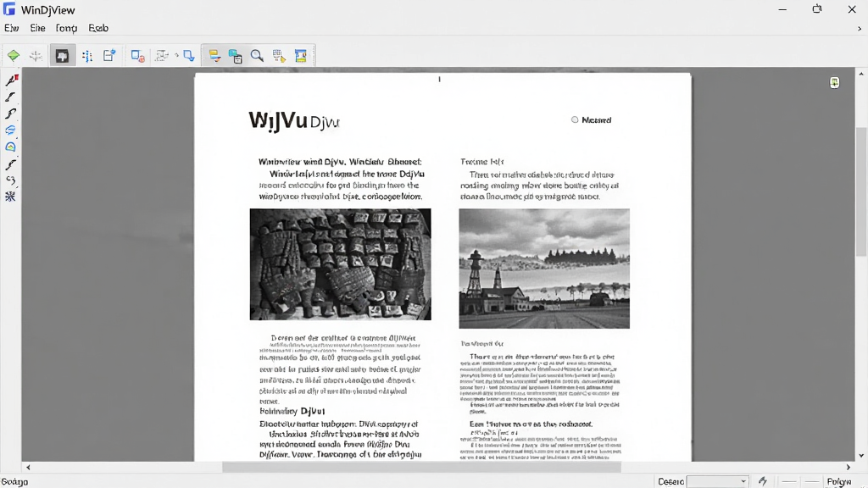Click the greyed crosshair toolbar icon

click(x=36, y=55)
